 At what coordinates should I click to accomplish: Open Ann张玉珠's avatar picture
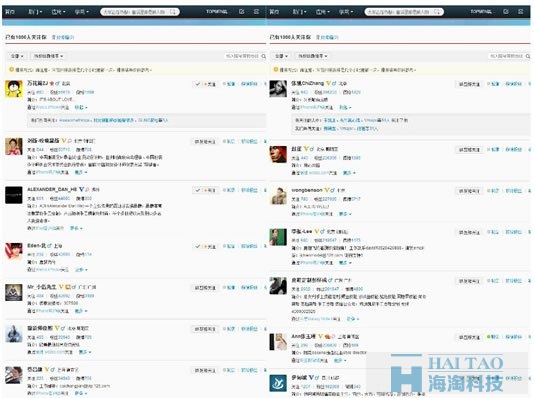tap(278, 342)
